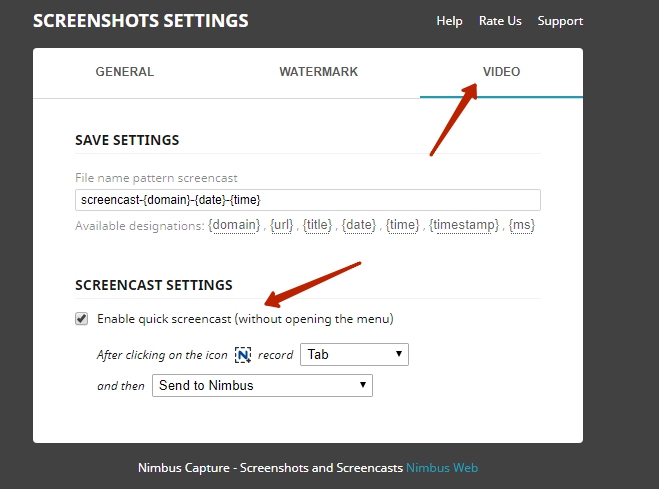Click the Nimbus N capture icon
This screenshot has width=659, height=489.
[243, 355]
